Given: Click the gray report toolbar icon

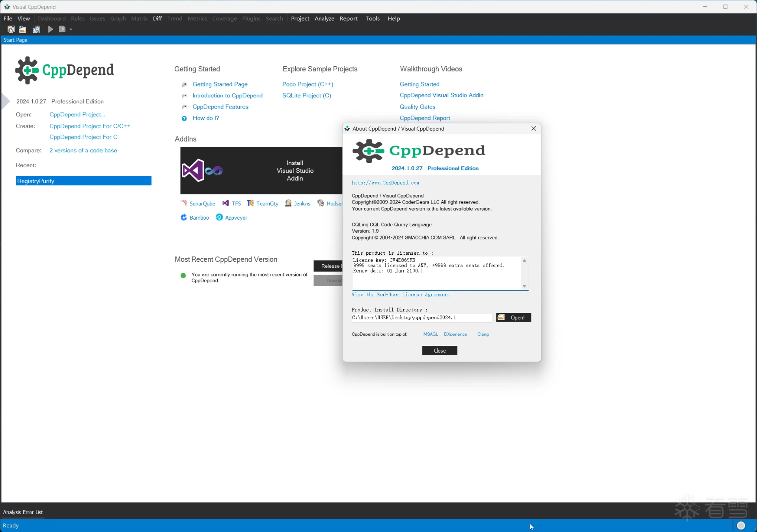Looking at the screenshot, I should tap(62, 29).
